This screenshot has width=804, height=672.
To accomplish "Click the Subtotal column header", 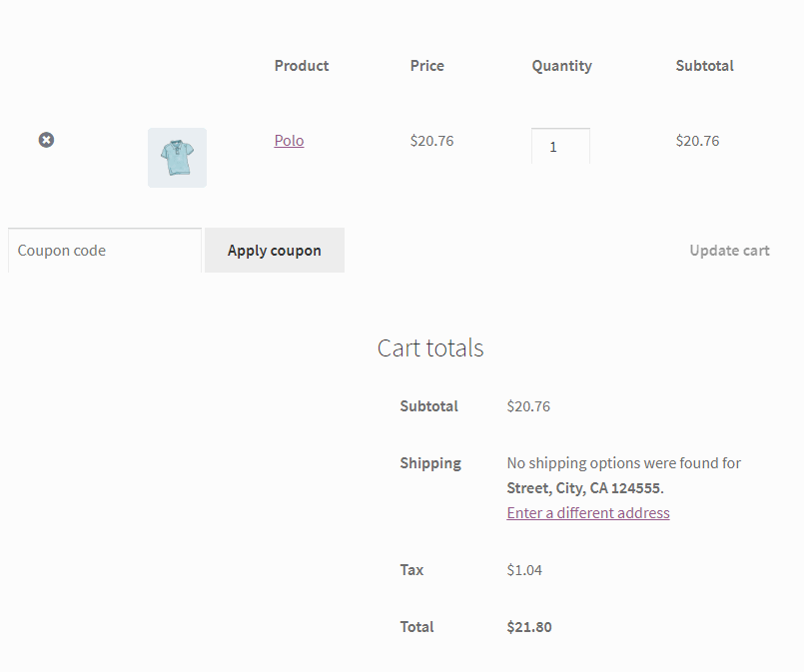I will [x=704, y=65].
